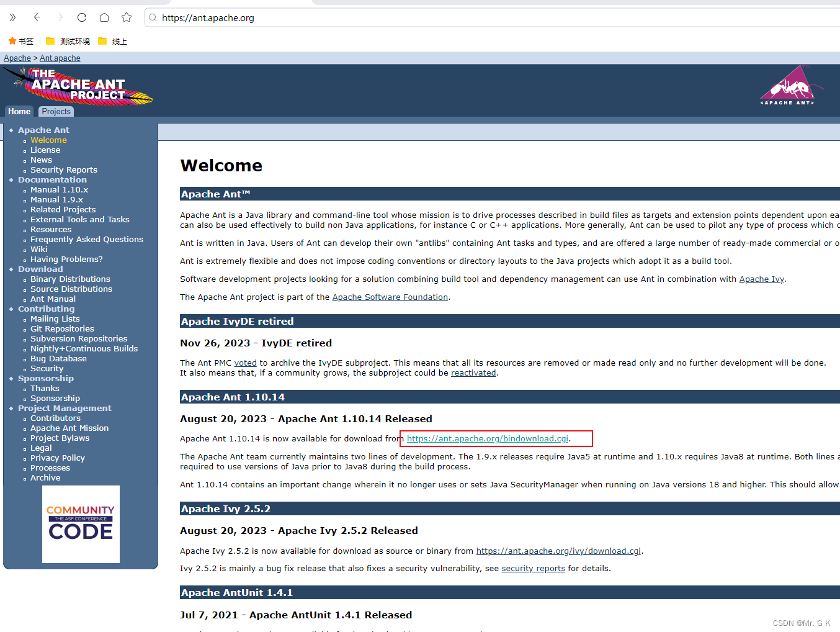The image size is (840, 632).
Task: Open the 'reactivated' link
Action: (473, 373)
